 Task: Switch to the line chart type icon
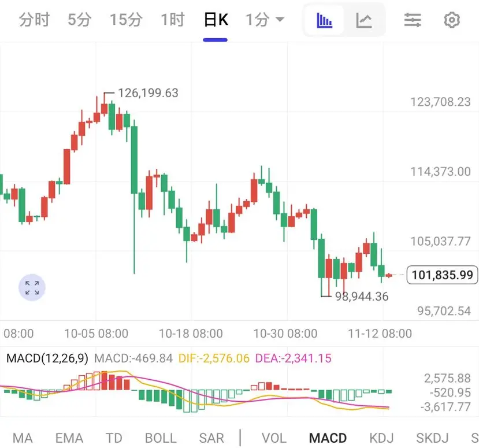pyautogui.click(x=364, y=20)
